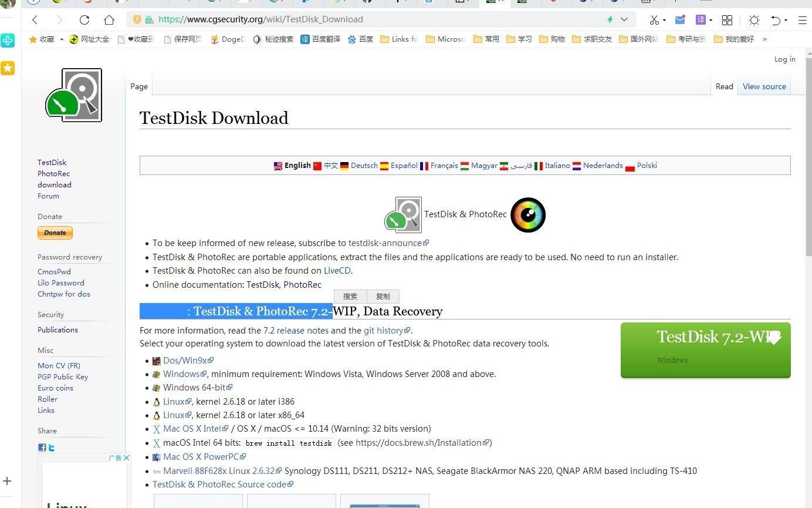812x508 pixels.
Task: Toggle the sun brightness mode icon
Action: point(754,20)
